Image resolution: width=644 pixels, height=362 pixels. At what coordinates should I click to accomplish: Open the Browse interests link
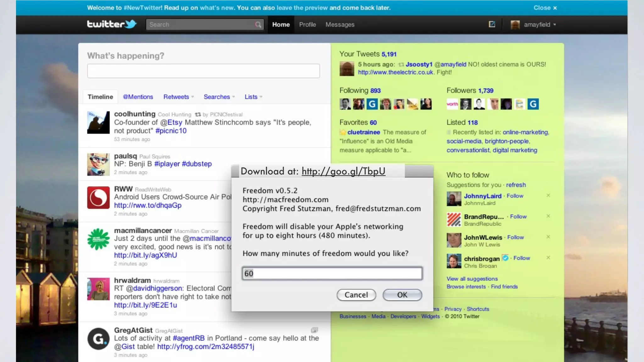point(466,287)
